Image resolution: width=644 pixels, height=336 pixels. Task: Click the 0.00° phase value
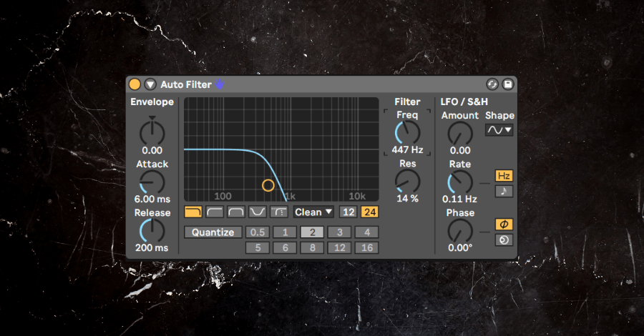pos(460,248)
